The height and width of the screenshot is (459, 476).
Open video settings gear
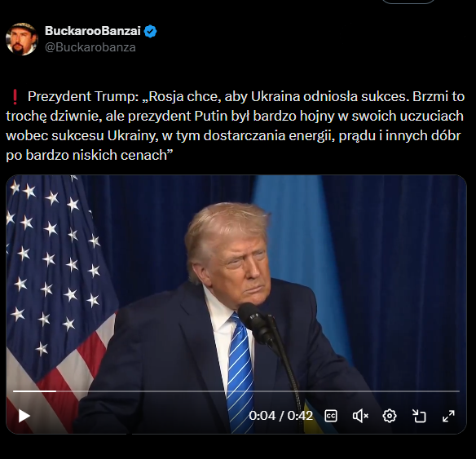click(x=390, y=416)
